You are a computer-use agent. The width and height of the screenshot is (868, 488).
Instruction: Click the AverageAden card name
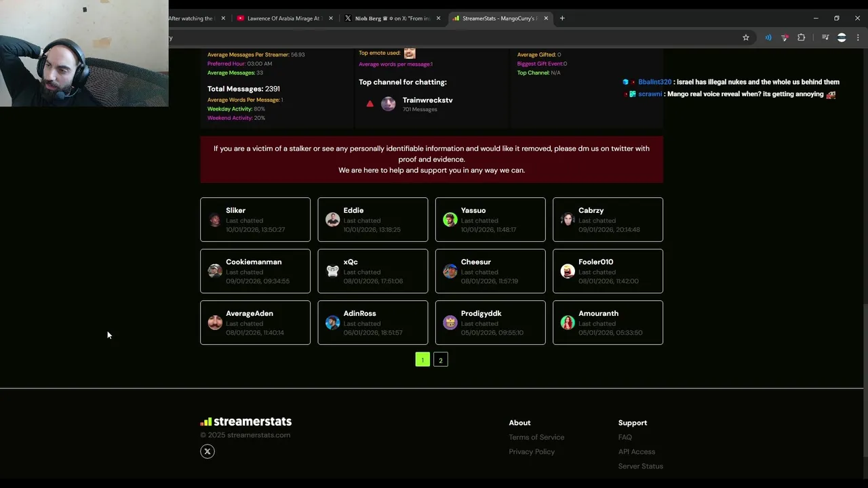click(x=250, y=313)
